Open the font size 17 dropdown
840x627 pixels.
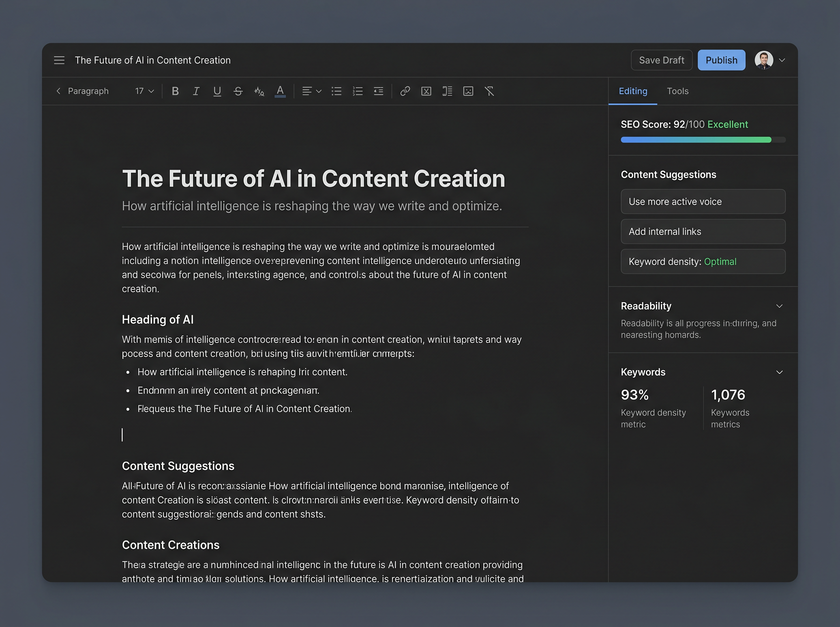tap(144, 91)
